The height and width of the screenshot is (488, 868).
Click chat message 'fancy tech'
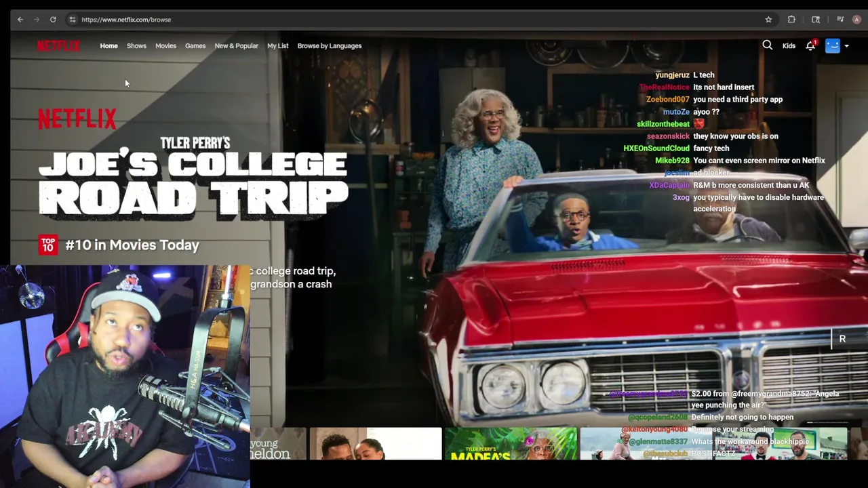click(x=711, y=148)
